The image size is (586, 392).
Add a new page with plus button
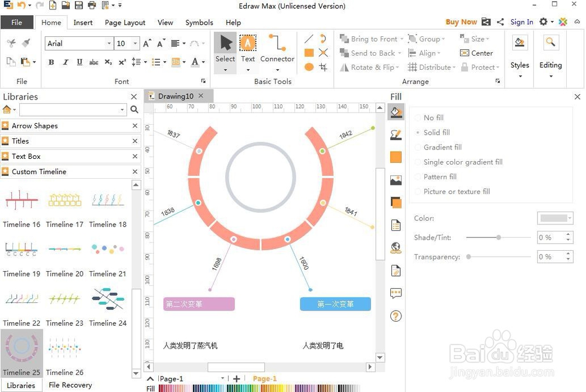coord(237,379)
